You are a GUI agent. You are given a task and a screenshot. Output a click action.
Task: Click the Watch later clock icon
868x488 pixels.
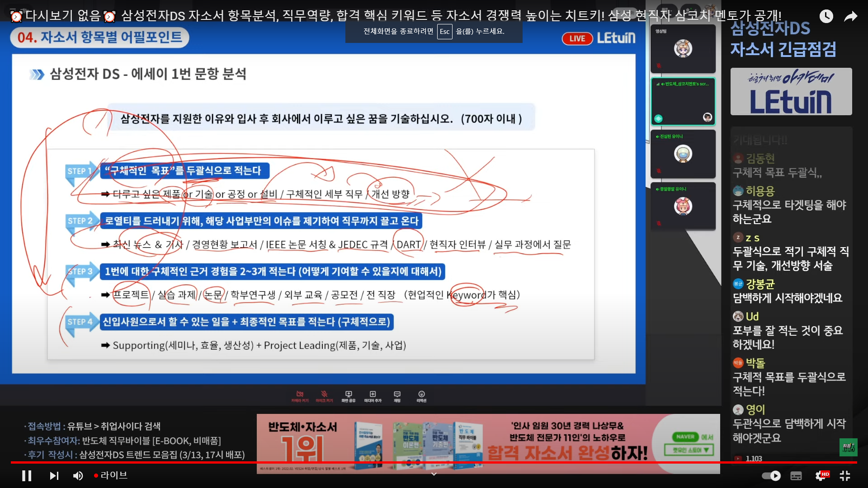coord(826,17)
